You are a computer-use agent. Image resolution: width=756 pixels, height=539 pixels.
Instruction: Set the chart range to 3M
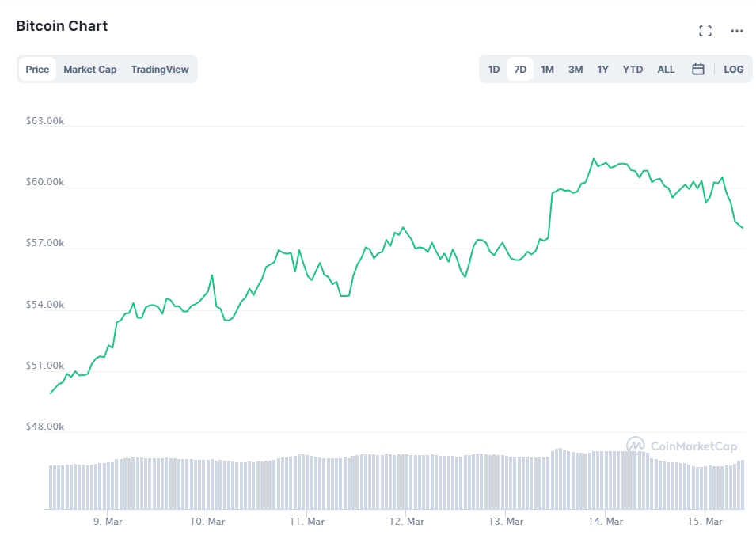(x=576, y=69)
